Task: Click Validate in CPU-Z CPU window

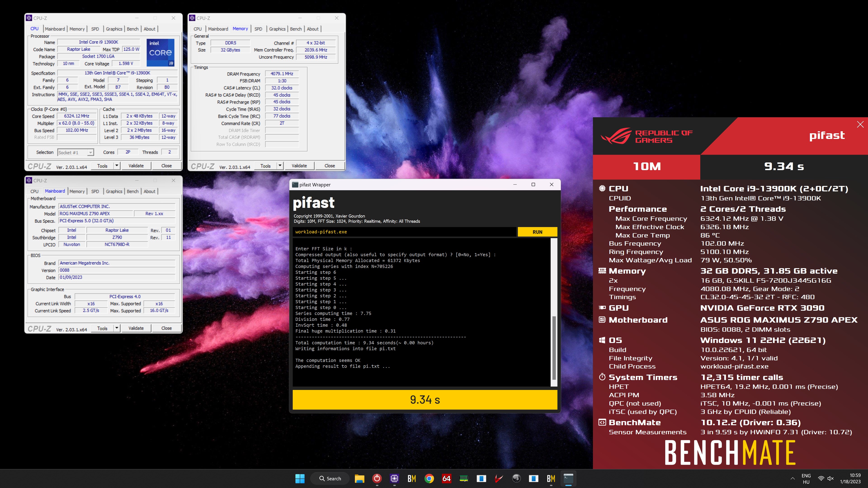Action: tap(136, 166)
